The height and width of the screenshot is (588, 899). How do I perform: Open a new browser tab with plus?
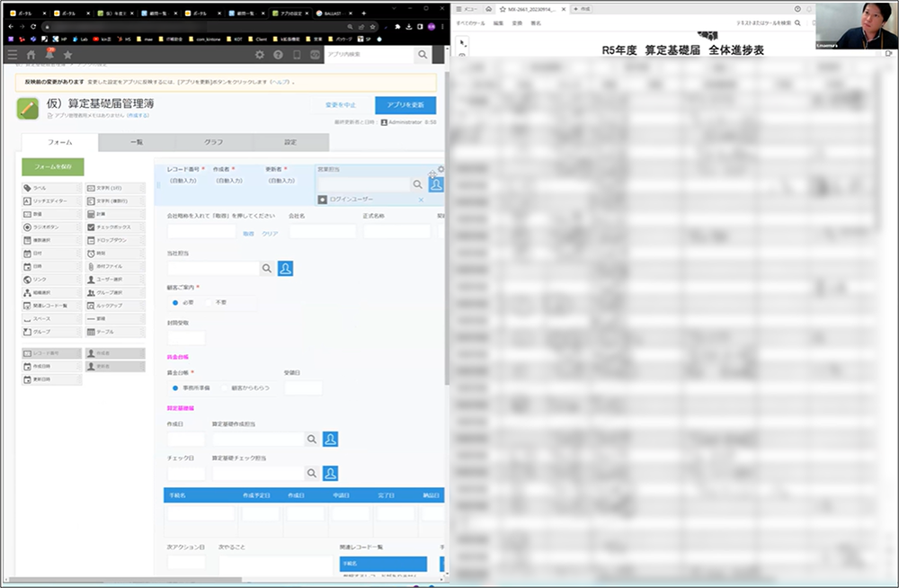point(363,13)
